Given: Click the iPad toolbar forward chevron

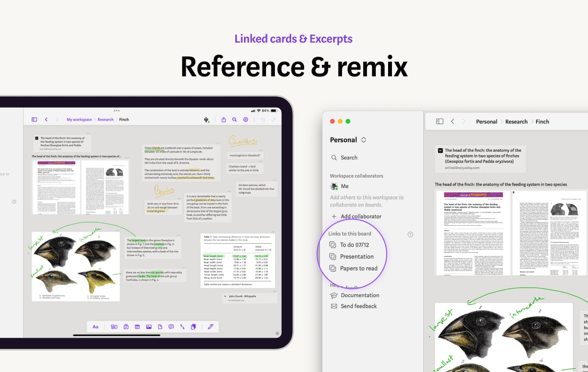Looking at the screenshot, I should click(x=57, y=119).
